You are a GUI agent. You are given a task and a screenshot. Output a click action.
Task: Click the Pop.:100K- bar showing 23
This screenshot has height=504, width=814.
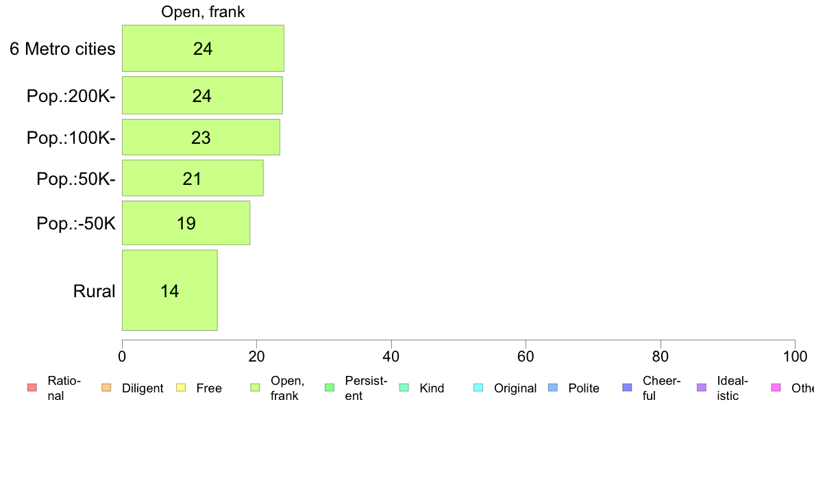(x=201, y=138)
